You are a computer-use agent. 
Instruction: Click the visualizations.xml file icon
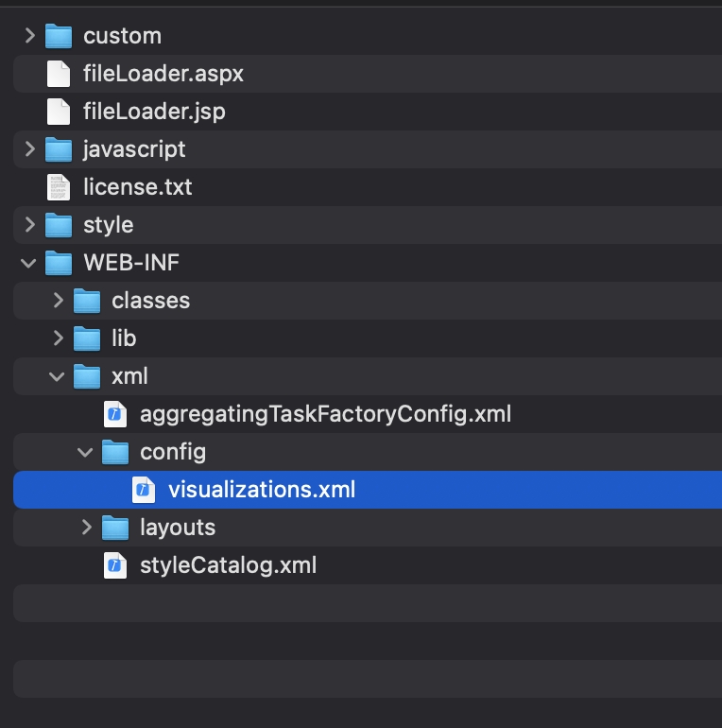(144, 490)
